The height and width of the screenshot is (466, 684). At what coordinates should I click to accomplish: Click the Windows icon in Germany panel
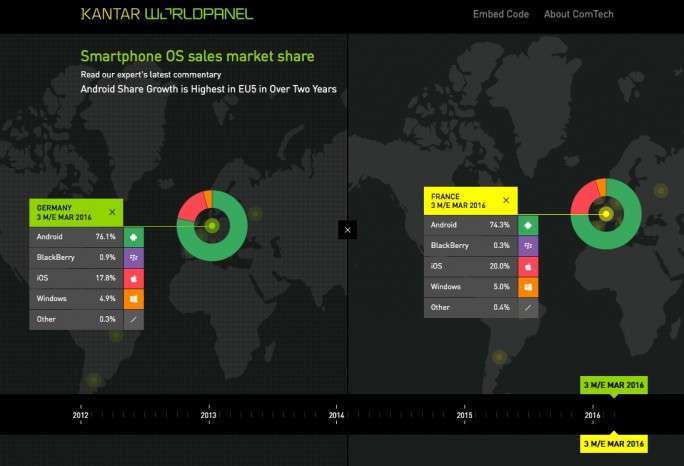point(134,298)
